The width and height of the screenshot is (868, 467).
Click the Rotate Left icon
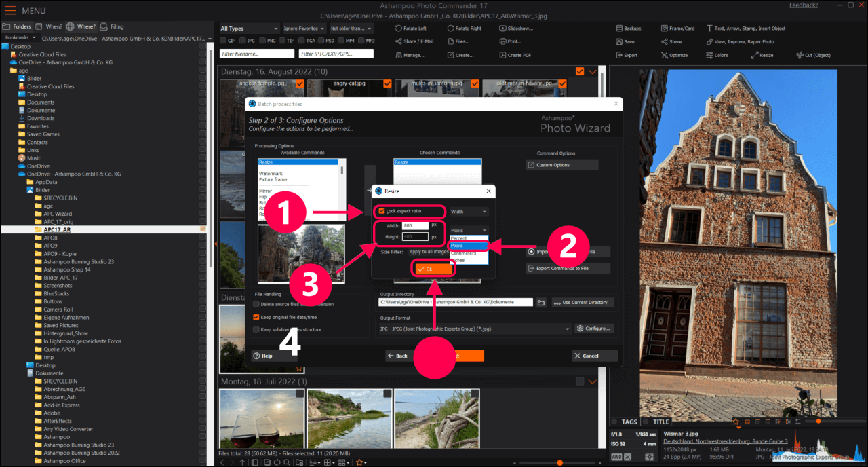click(x=398, y=29)
